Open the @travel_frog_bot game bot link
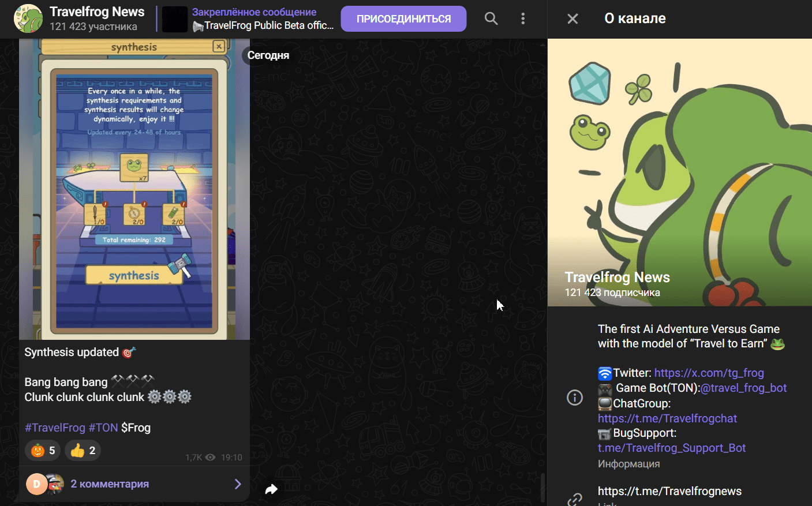 (743, 388)
